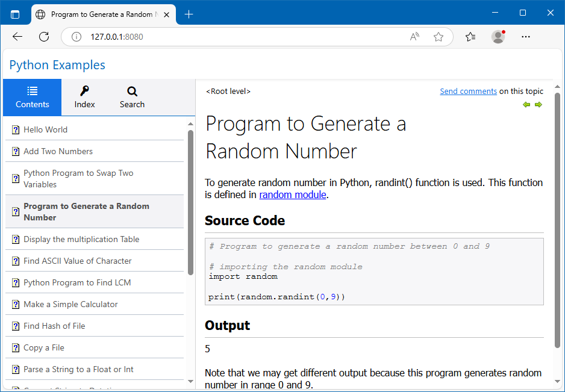Click the contents list scrollbar thumb
This screenshot has width=565, height=392.
[190, 202]
